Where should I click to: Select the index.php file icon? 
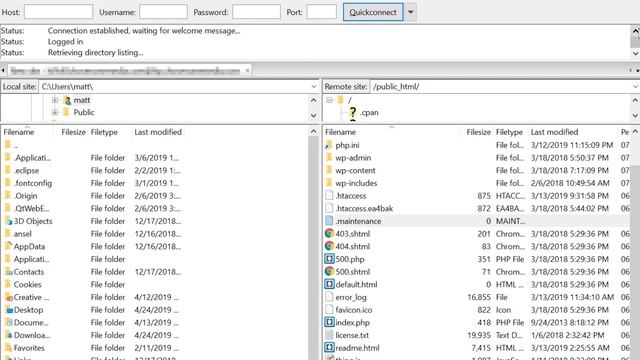click(329, 322)
